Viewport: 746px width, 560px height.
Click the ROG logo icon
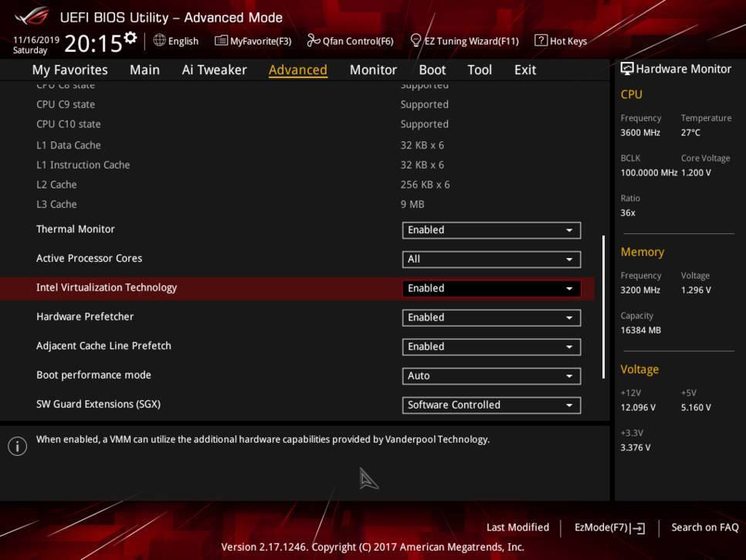[x=32, y=17]
